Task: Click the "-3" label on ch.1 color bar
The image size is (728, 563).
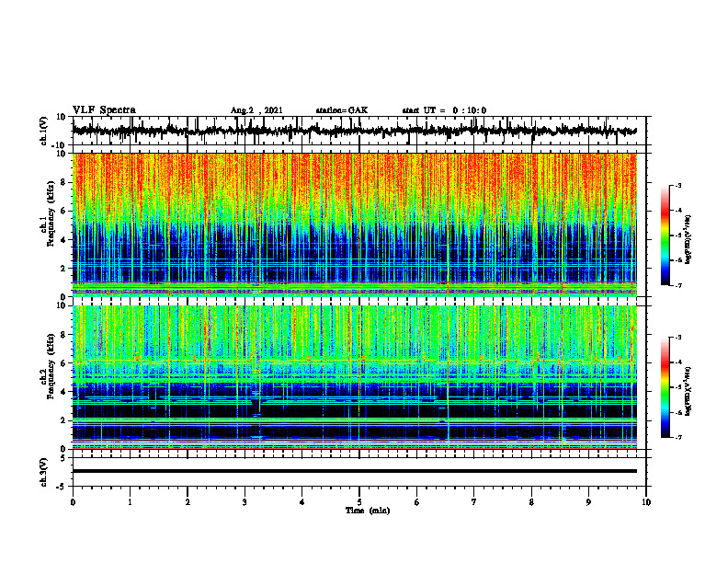Action: pyautogui.click(x=677, y=185)
